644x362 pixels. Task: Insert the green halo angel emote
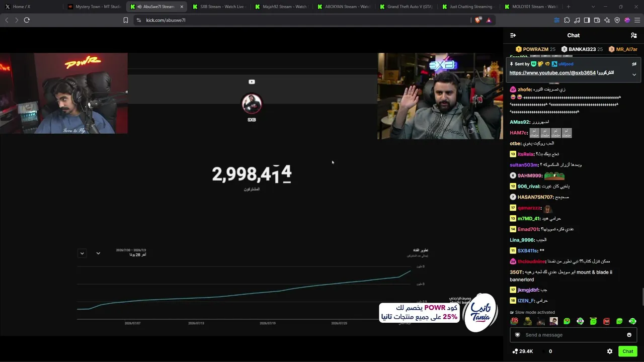(x=593, y=321)
